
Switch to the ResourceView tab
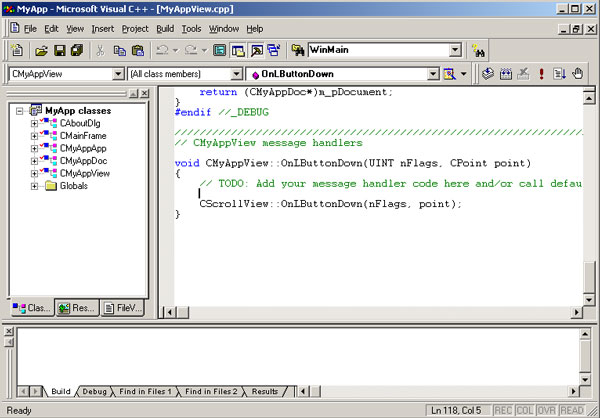click(77, 308)
